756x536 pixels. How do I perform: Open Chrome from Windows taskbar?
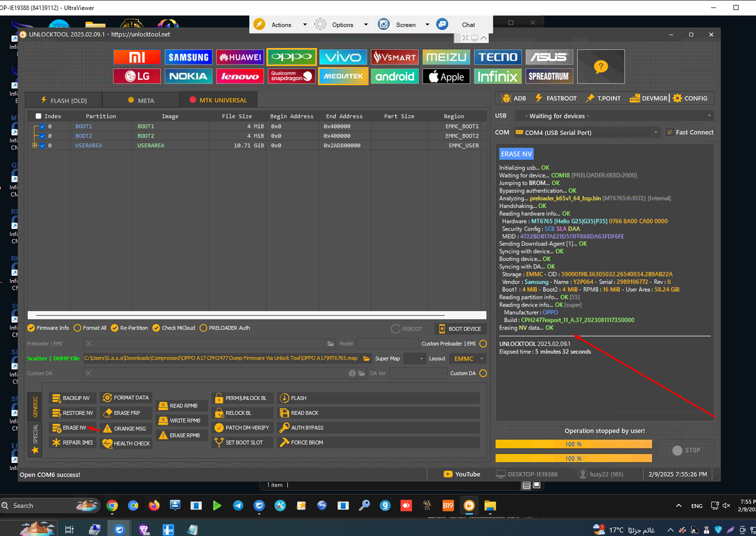(x=112, y=505)
